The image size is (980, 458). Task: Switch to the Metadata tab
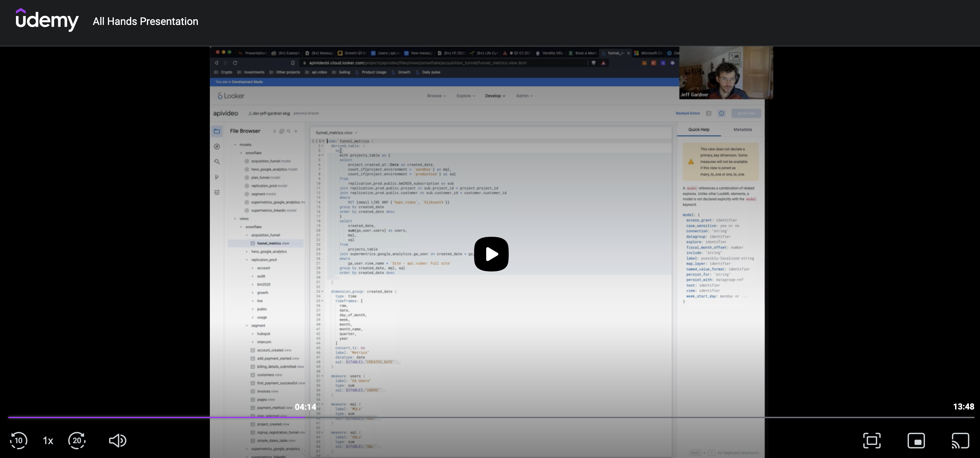(742, 130)
